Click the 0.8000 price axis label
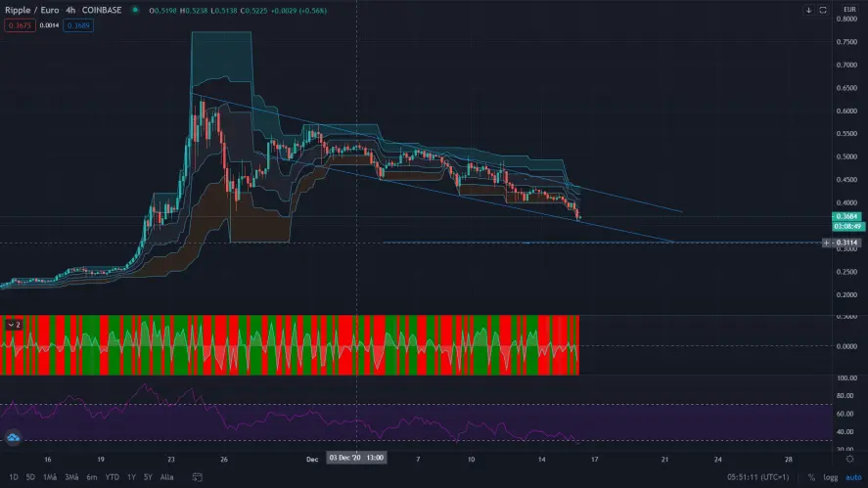Screen dimensions: 868x488 846,19
